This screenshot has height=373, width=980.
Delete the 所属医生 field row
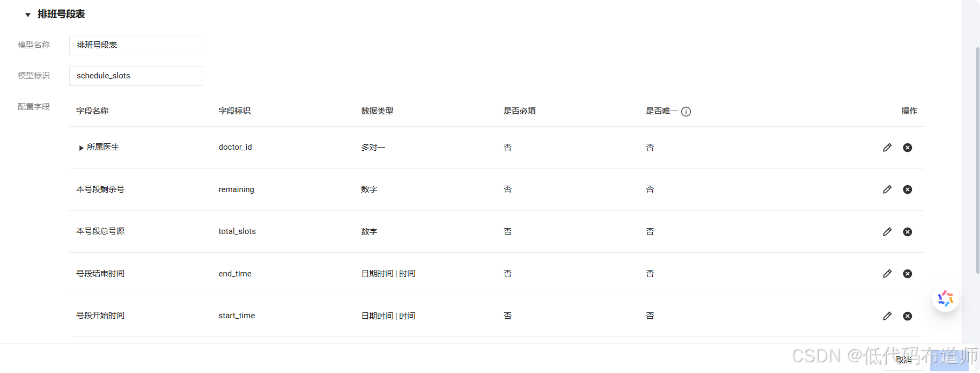[x=908, y=148]
